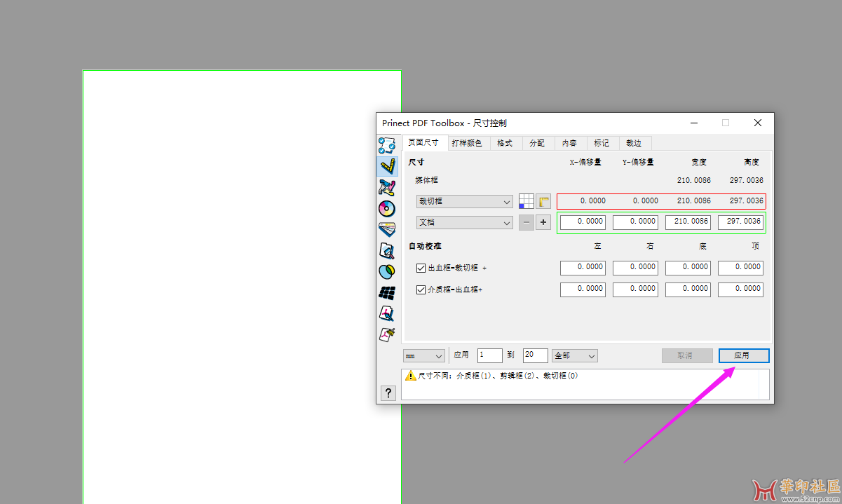Click the checkmark preflight tool at sidebar top
This screenshot has width=842, height=504.
click(388, 145)
